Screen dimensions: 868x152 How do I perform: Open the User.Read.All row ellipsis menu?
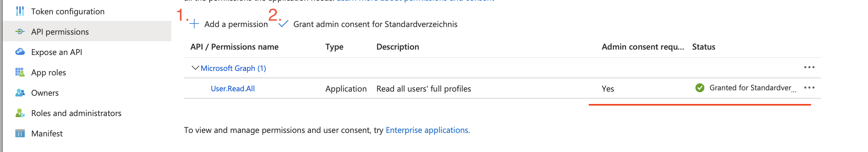809,88
